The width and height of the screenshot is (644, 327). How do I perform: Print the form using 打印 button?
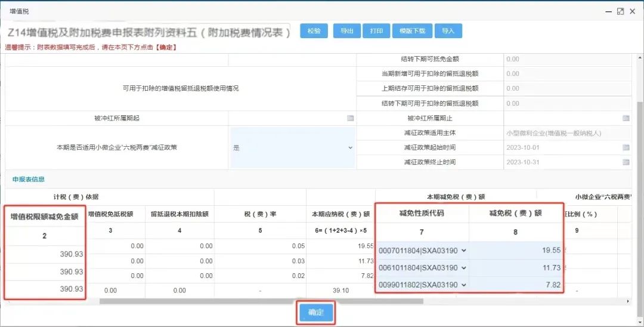click(376, 31)
